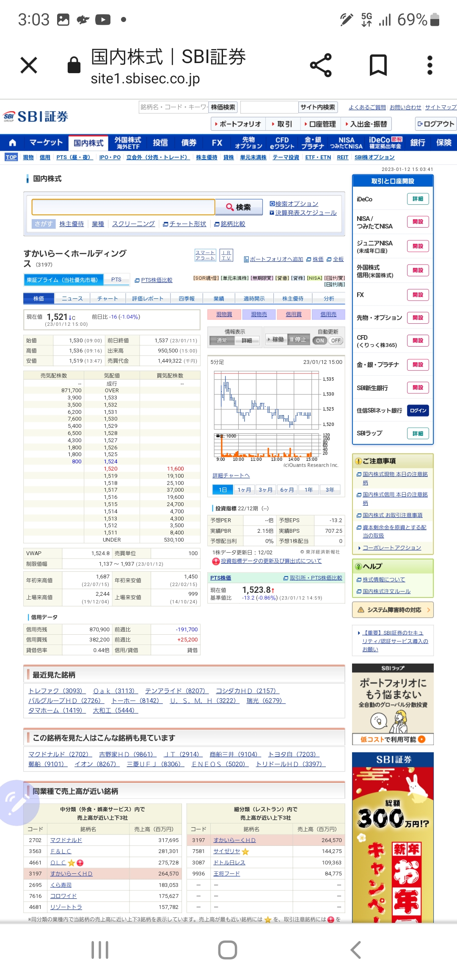Click the question mark icon beside ヘルプ

point(358,566)
